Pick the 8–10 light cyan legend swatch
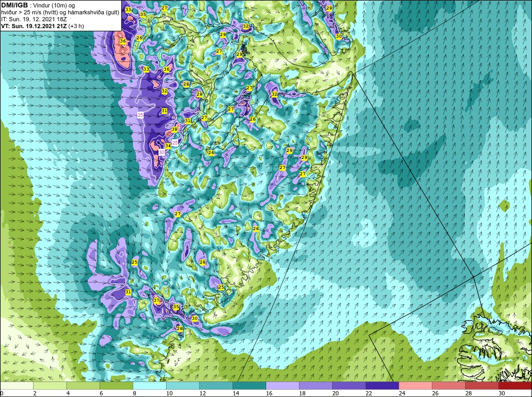 pyautogui.click(x=149, y=385)
